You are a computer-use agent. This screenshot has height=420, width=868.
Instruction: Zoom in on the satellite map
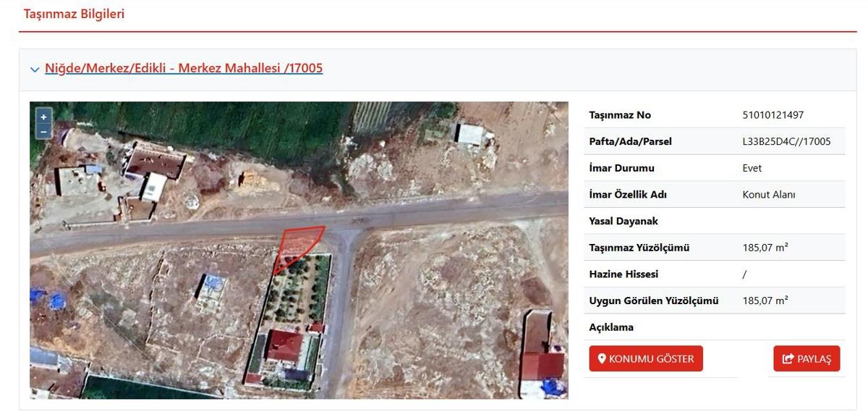(43, 117)
